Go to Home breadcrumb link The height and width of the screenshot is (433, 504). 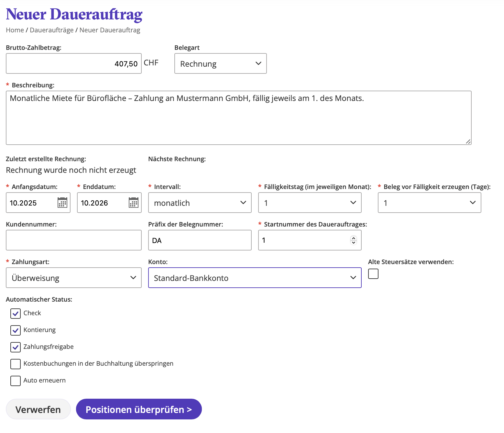(x=15, y=30)
